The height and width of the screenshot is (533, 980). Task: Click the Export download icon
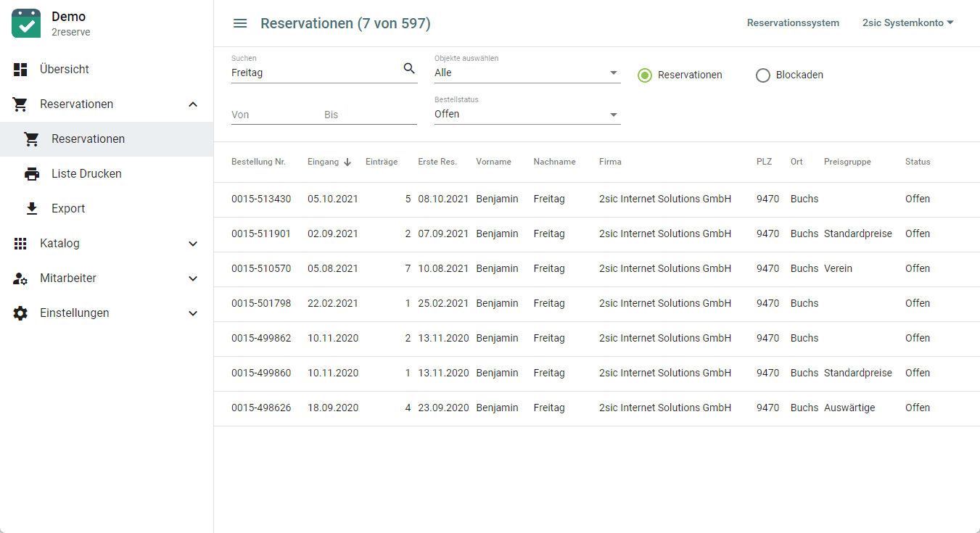coord(32,209)
